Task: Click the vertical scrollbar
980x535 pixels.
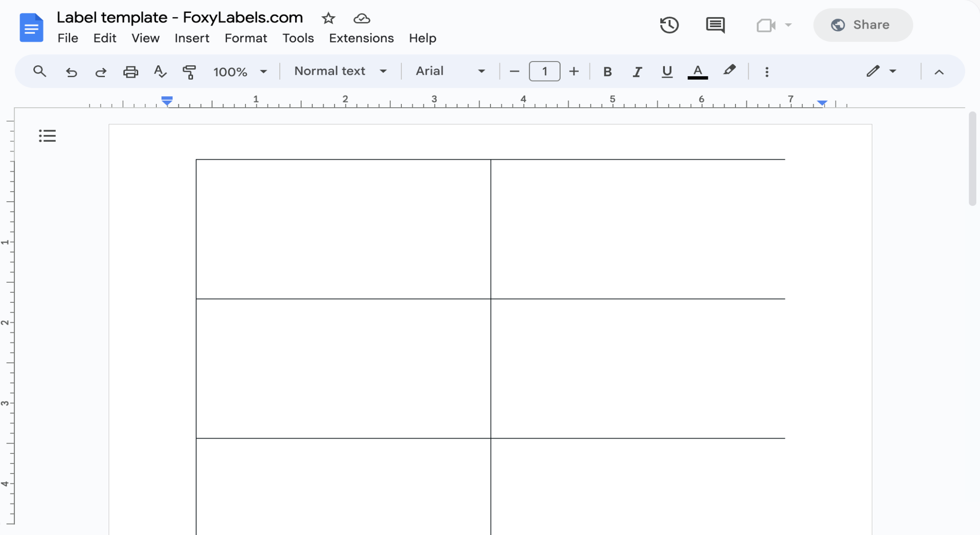Action: [972, 158]
